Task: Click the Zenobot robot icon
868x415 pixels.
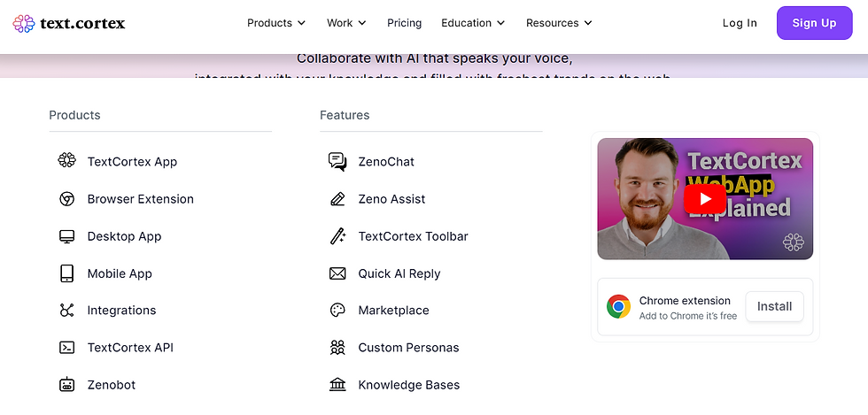Action: point(67,385)
